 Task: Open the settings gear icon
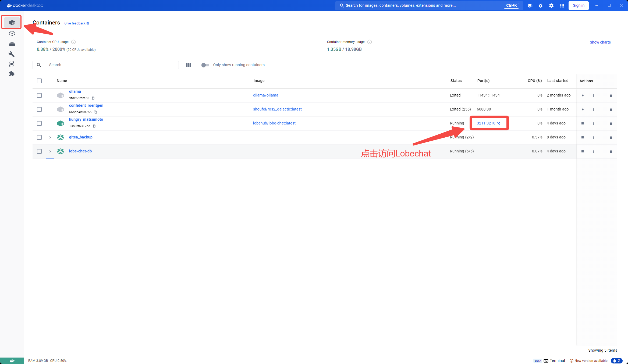coord(551,6)
